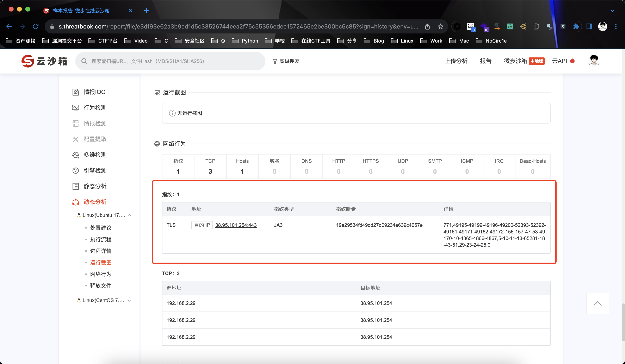This screenshot has height=364, width=625.
Task: Click the JA3 hash 19e29534fd49dd27d09234e639c4057e
Action: [x=379, y=225]
